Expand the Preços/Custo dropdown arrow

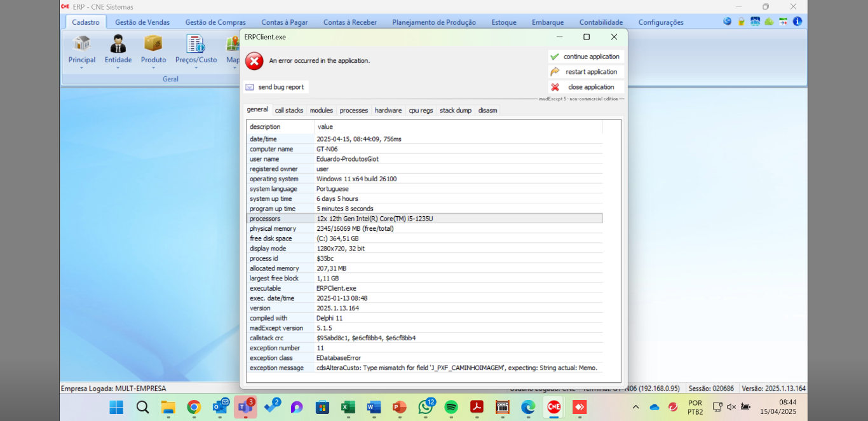tap(196, 67)
